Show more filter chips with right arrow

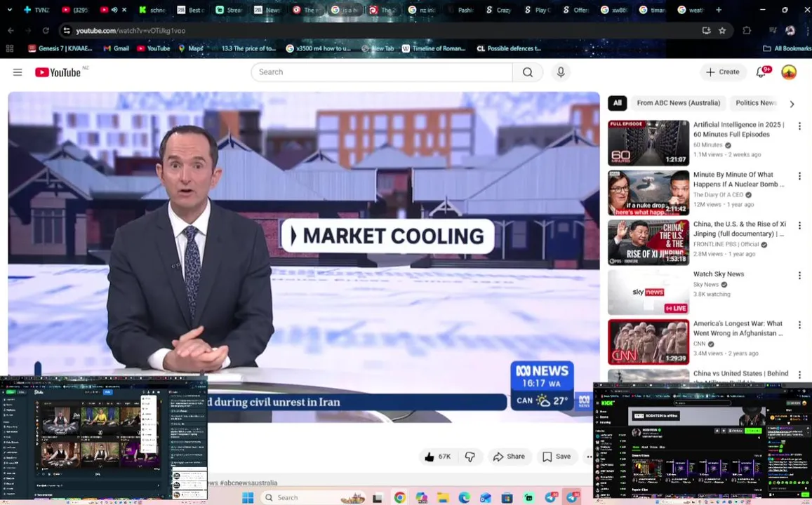pos(792,104)
